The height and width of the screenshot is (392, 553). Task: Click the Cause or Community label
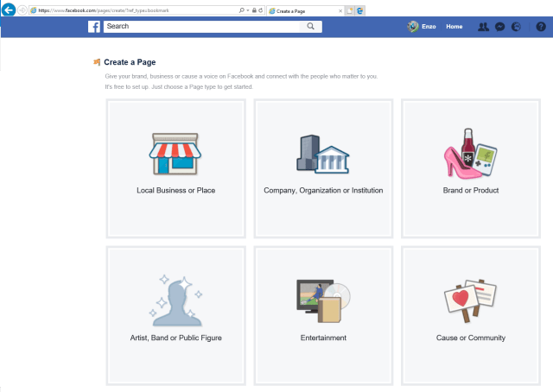(x=471, y=338)
